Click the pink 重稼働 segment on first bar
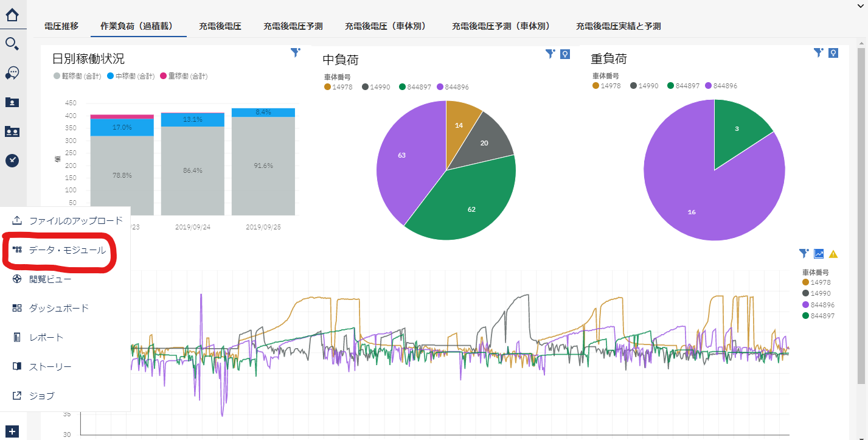This screenshot has width=868, height=440. [122, 117]
